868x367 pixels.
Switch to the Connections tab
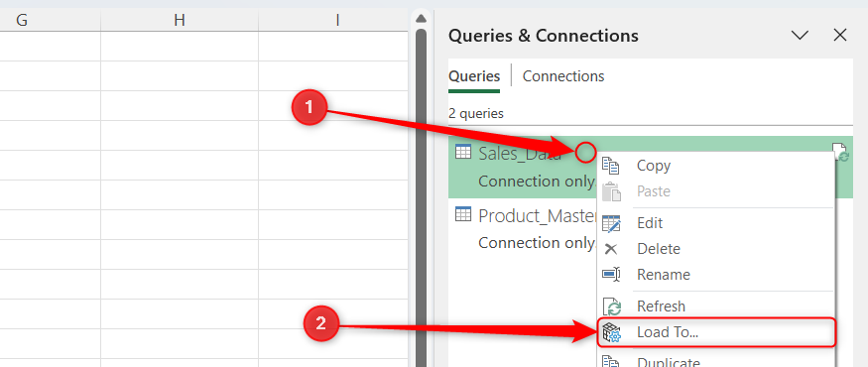click(563, 75)
